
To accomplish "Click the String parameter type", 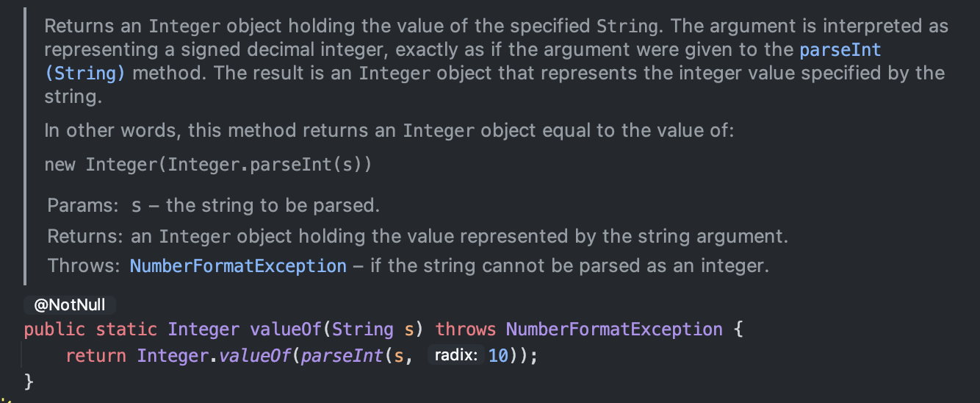I will [361, 329].
